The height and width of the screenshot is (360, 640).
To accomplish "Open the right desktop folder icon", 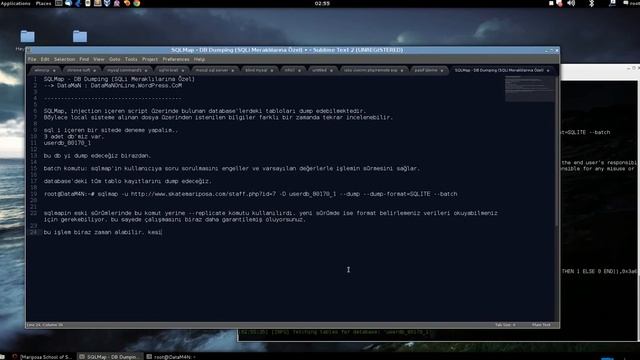I will 80,36.
